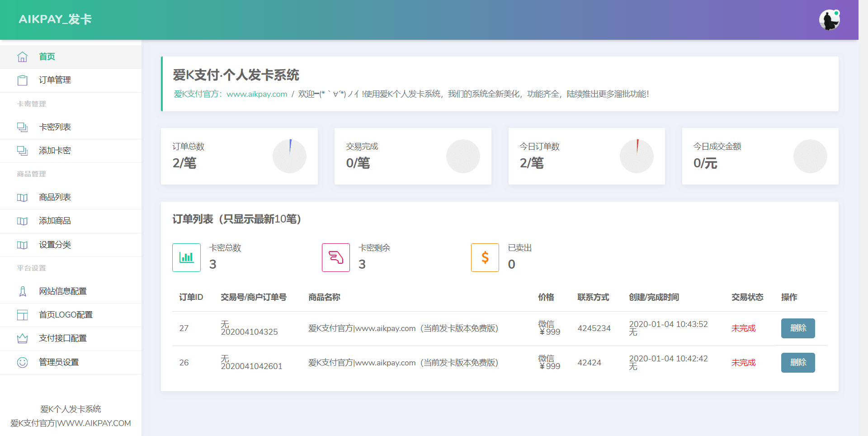Click the map icon beside 添加商品
This screenshot has width=868, height=436.
point(22,221)
